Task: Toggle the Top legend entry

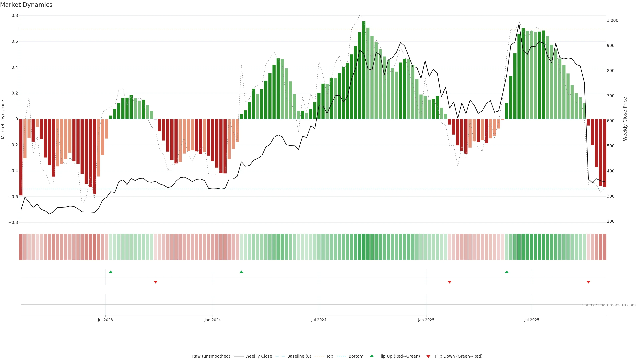Action: [330, 356]
